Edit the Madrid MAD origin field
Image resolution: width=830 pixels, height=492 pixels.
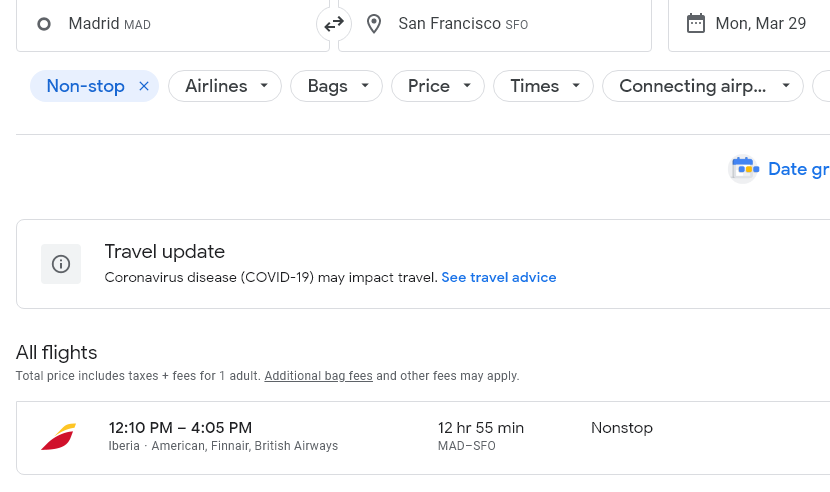173,24
